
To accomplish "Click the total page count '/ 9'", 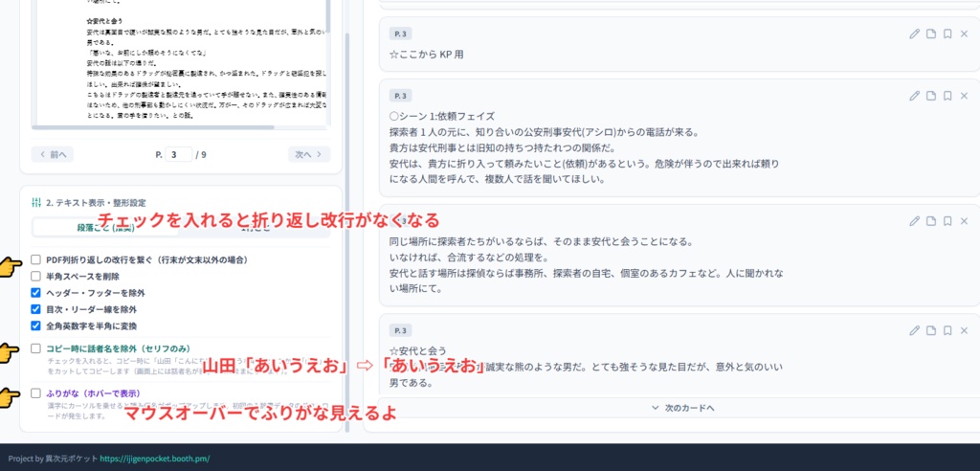I will click(201, 154).
